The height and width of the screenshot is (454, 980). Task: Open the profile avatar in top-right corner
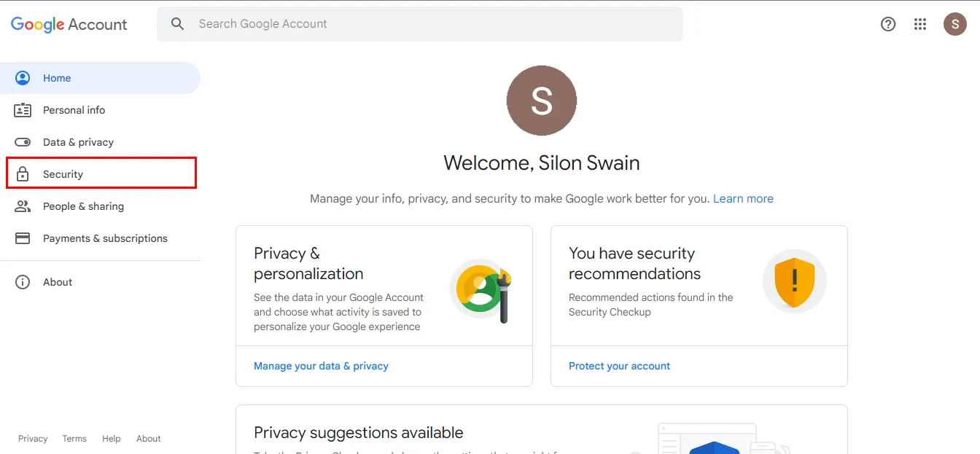point(955,24)
